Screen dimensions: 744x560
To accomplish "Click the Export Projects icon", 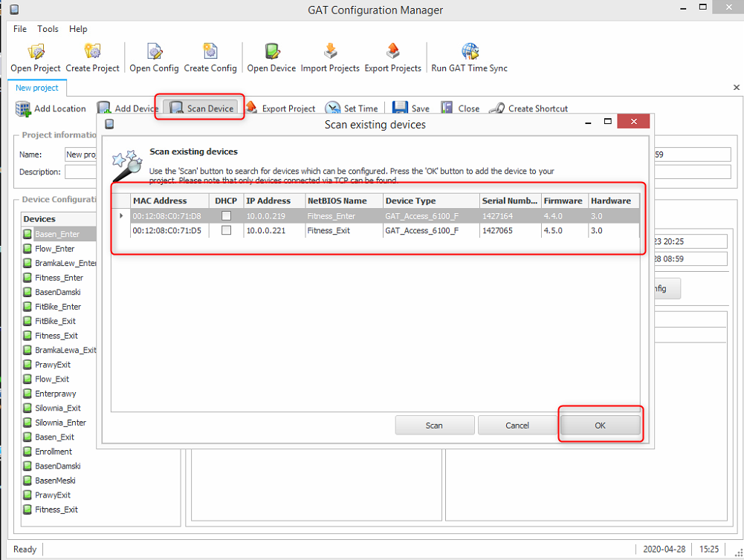I will (x=392, y=52).
